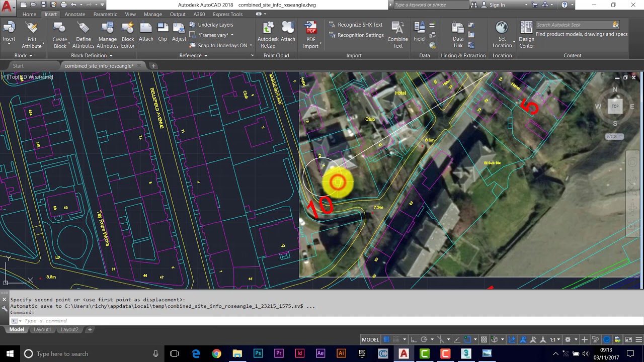
Task: Toggle polar tracking in status bar
Action: click(x=424, y=339)
